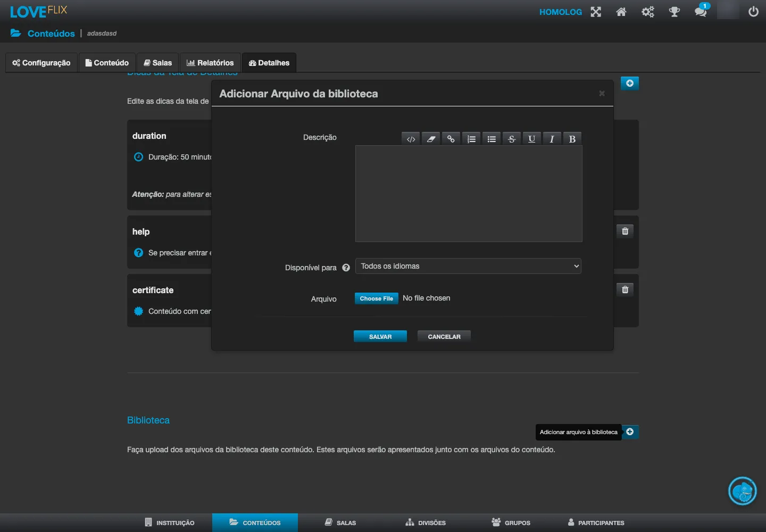Screen dimensions: 766x532
Task: Go to DIVISÕES in bottom navigation
Action: (426, 522)
